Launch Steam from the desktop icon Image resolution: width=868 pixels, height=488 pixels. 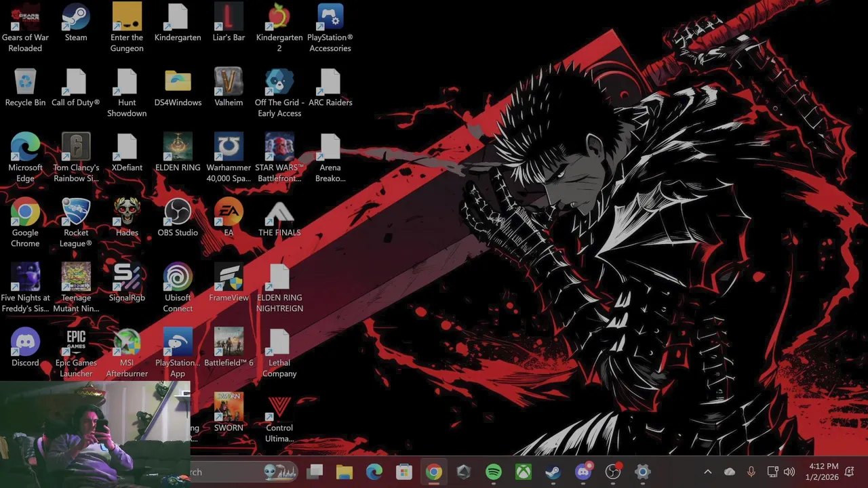coord(76,23)
